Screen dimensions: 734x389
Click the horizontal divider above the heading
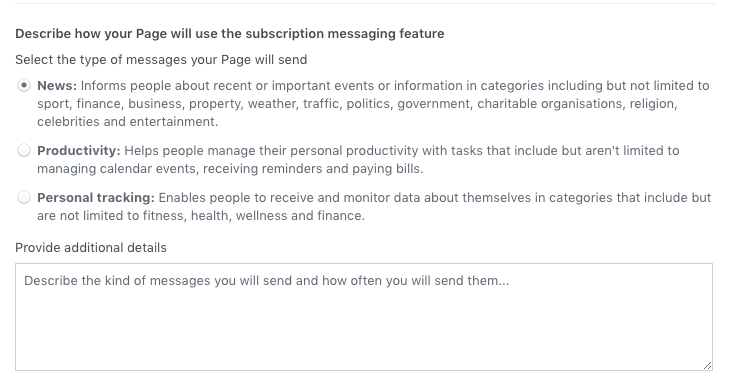(x=365, y=4)
